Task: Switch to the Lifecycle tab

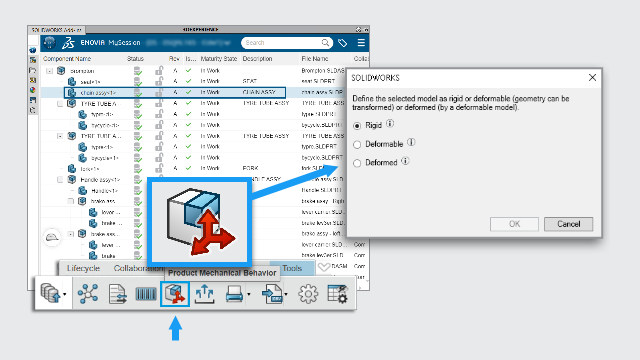Action: [x=83, y=268]
